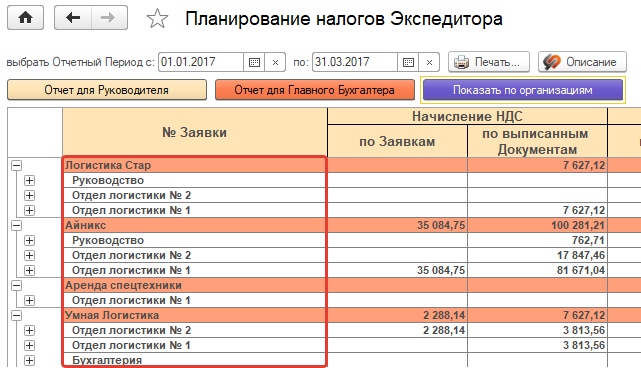Collapse the Умная Логистика group
This screenshot has height=368, width=641.
coord(16,315)
